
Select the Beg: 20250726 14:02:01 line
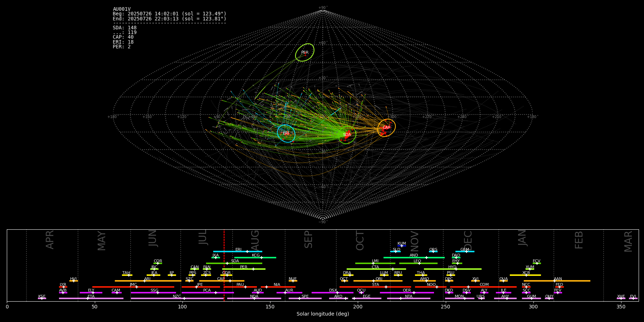170,14
